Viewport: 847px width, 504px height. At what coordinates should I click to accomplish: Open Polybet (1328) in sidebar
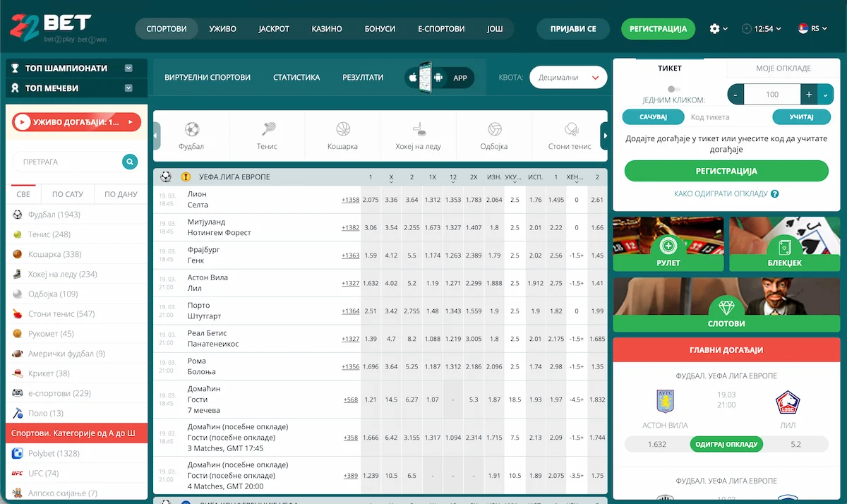point(76,453)
